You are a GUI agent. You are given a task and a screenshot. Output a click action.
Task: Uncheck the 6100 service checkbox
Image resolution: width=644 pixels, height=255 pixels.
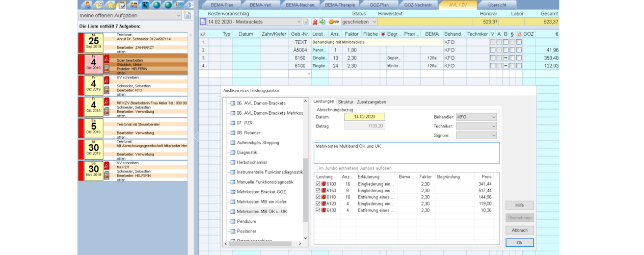tap(318, 184)
